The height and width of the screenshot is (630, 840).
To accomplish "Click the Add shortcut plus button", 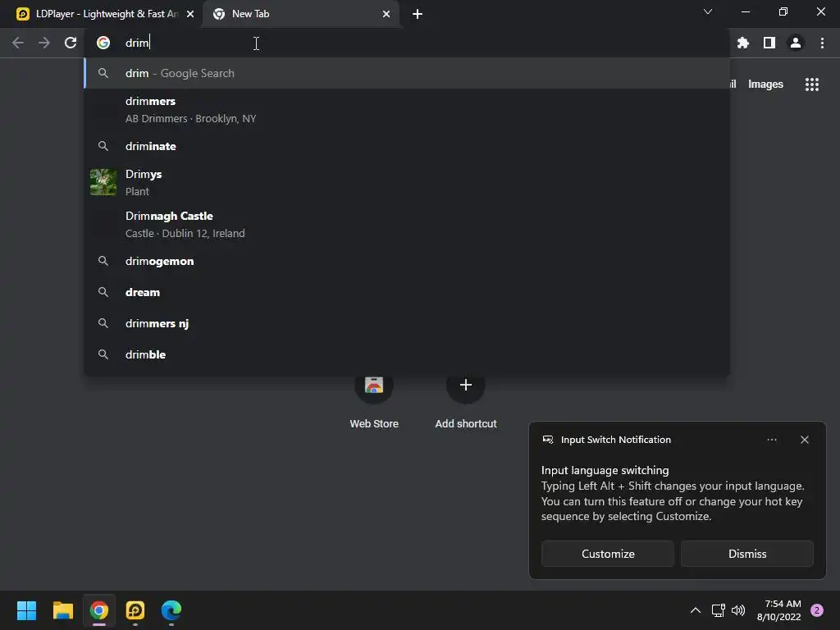I will pos(466,385).
